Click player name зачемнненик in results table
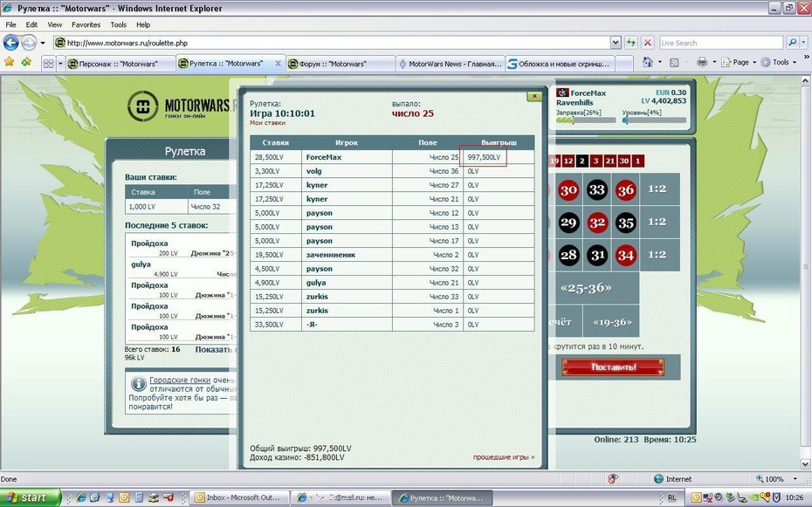 tap(330, 255)
